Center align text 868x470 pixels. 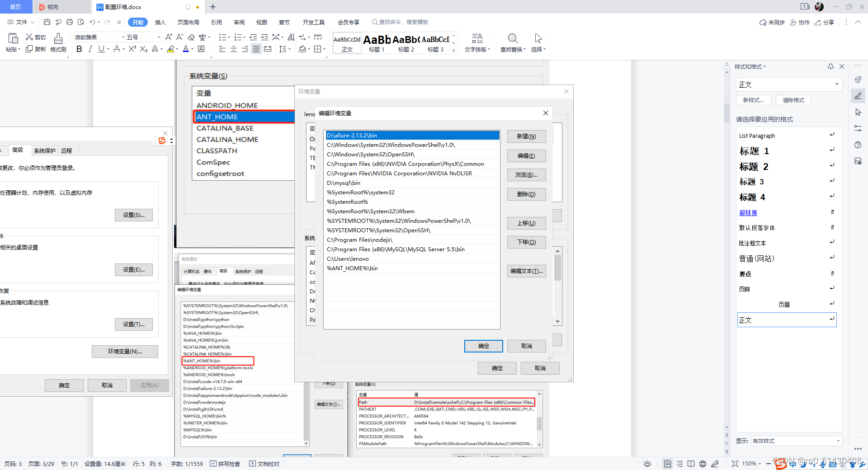[234, 49]
